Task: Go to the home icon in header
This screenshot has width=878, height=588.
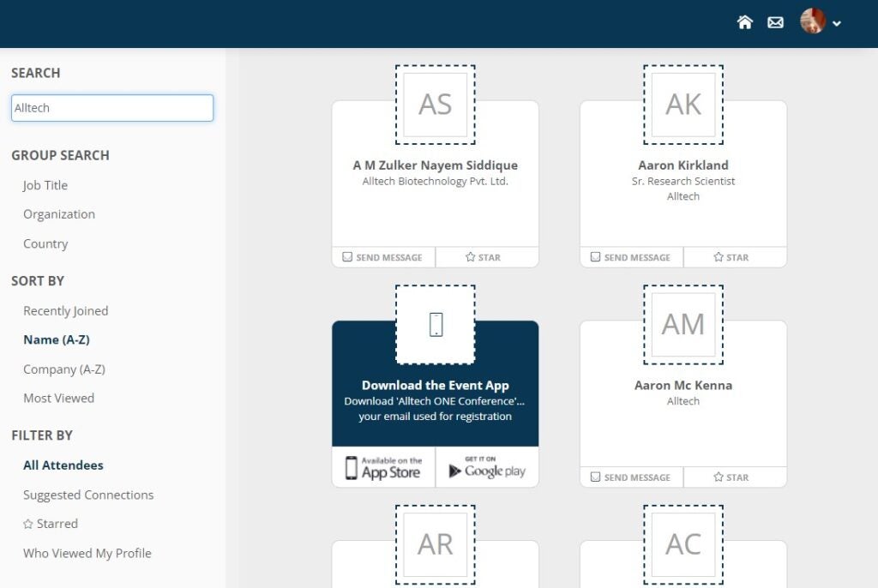Action: (745, 22)
